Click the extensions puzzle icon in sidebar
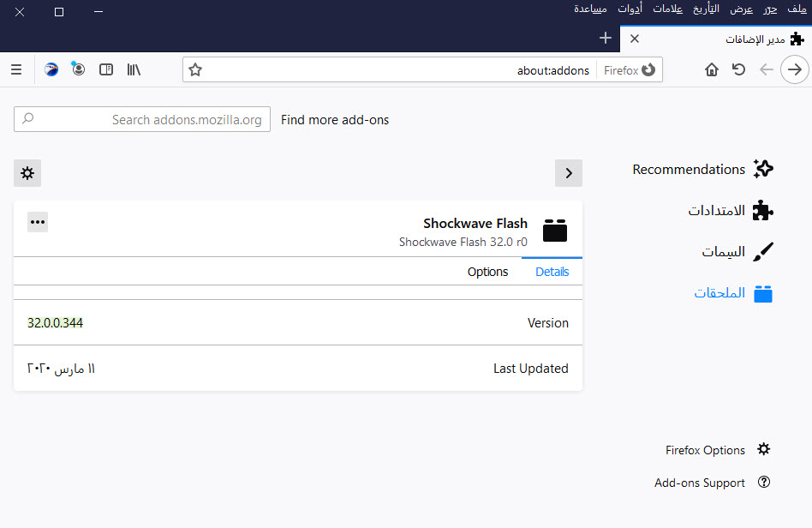This screenshot has width=812, height=528. tap(763, 210)
